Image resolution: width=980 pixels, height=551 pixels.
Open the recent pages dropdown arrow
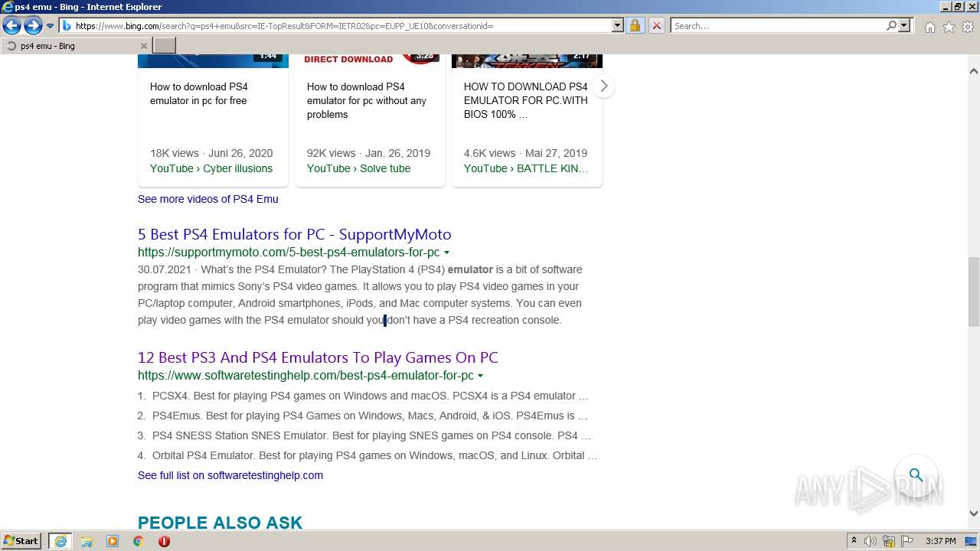pos(51,26)
